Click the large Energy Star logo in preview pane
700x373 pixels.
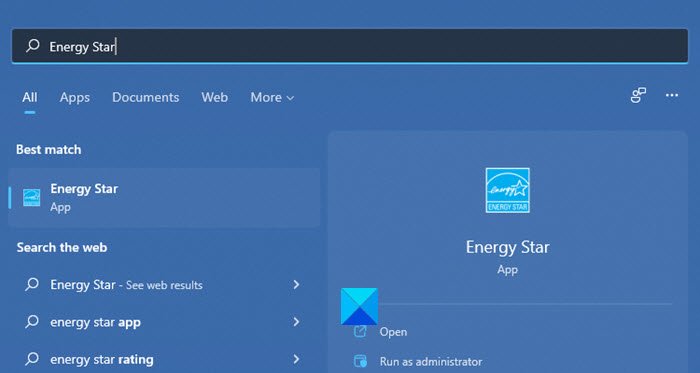508,190
